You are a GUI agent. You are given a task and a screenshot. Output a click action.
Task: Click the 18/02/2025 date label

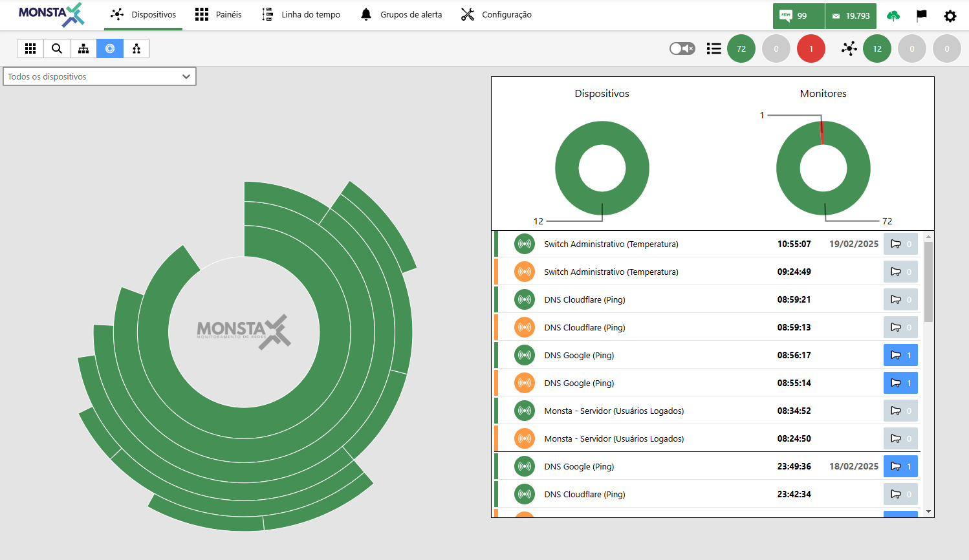pos(854,466)
